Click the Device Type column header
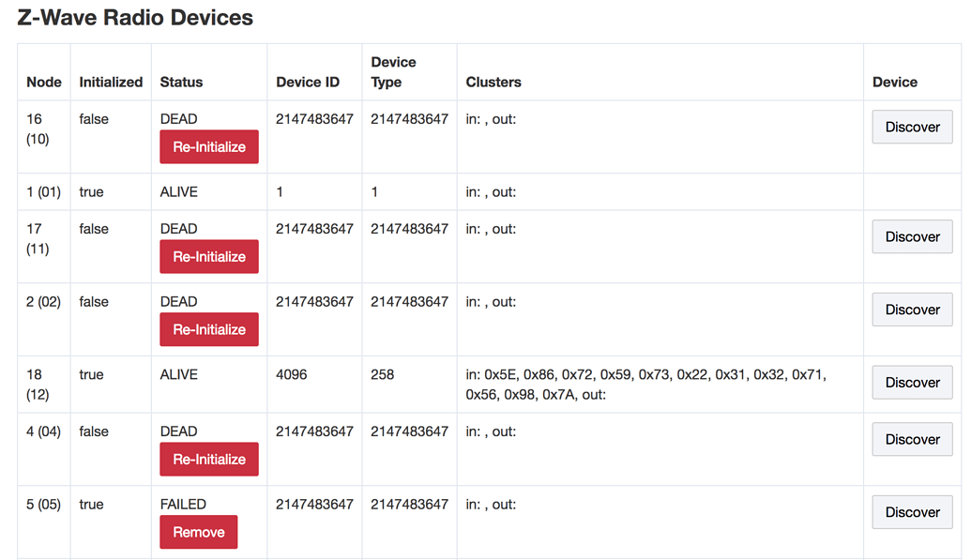Screen dimensions: 971x560 tap(393, 72)
